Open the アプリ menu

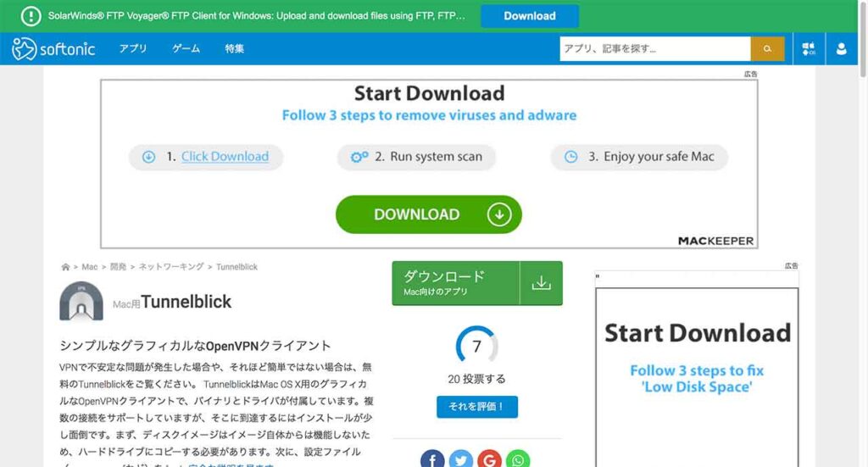[x=133, y=49]
